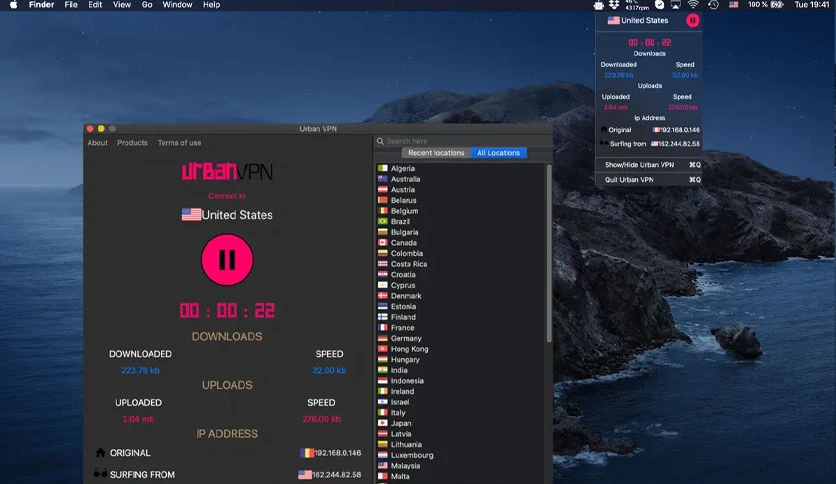
Task: Switch to the Recent locations tab
Action: coord(436,153)
